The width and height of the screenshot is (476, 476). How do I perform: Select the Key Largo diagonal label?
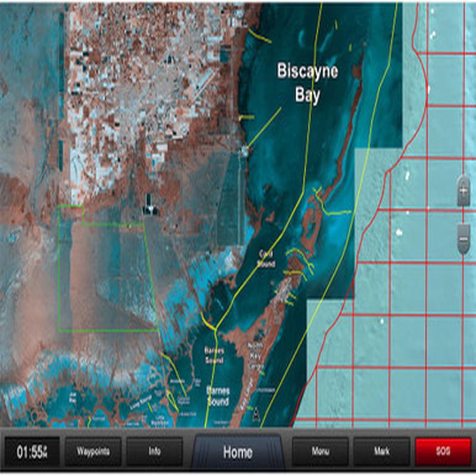(246, 394)
